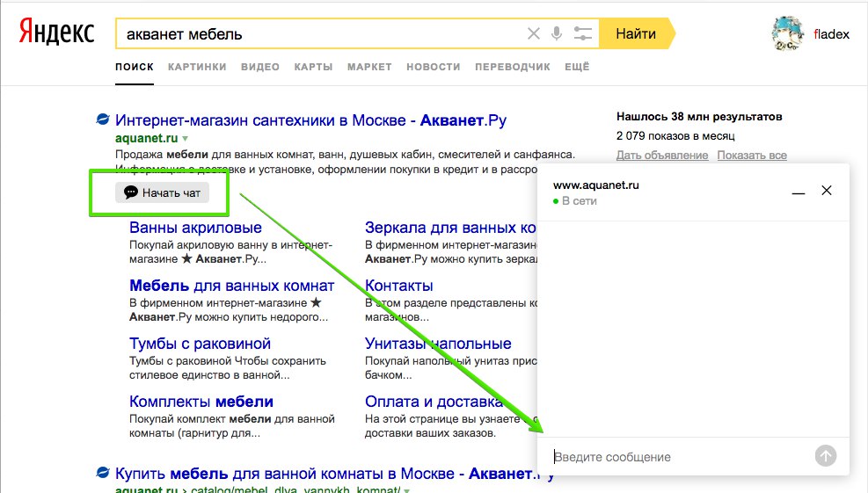Image resolution: width=868 pixels, height=493 pixels.
Task: Click the Начать чат button
Action: click(162, 192)
